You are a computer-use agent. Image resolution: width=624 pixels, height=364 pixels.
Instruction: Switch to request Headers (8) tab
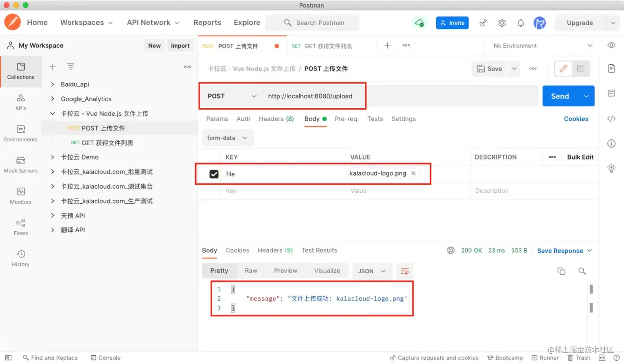276,119
